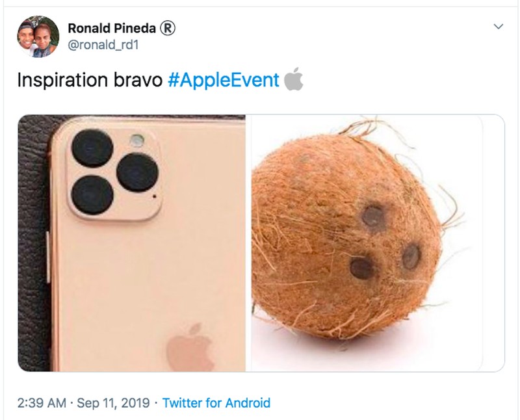Click the ® symbol beside the name
The image size is (520, 420).
point(168,28)
